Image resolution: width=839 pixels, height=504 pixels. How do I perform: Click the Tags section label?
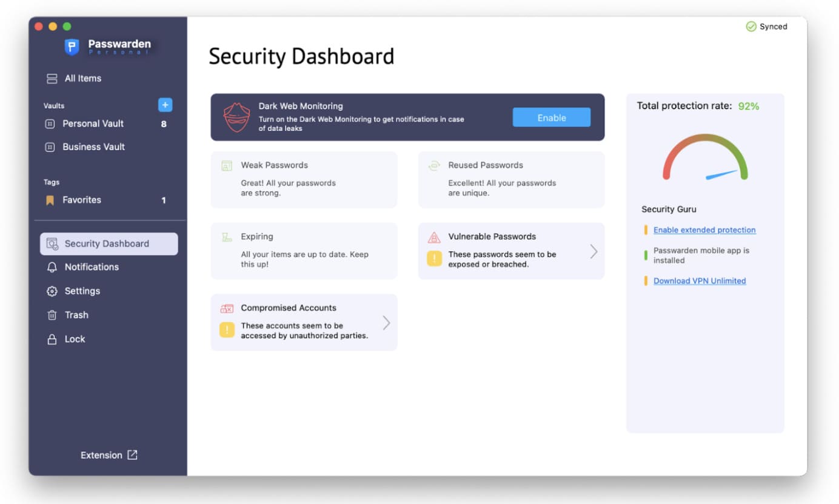[52, 182]
